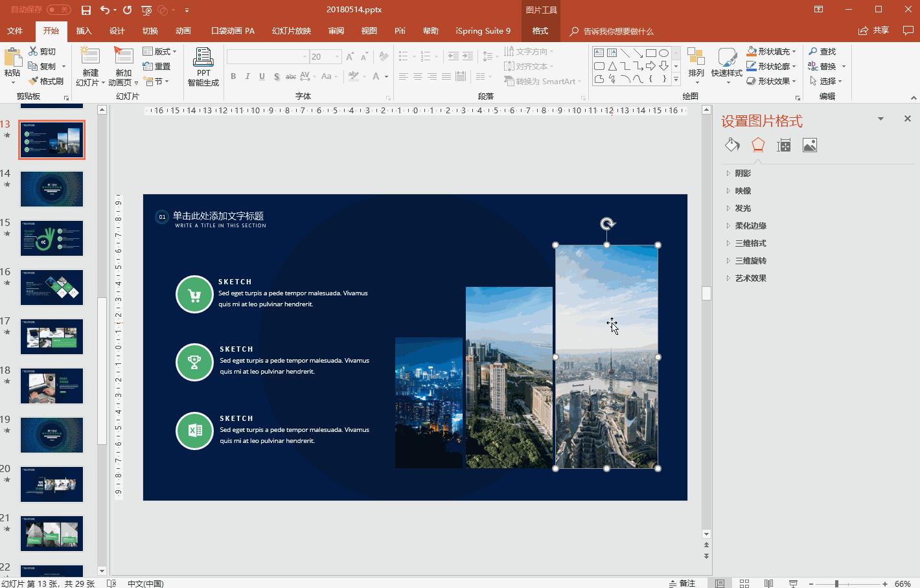The image size is (920, 588).
Task: Open the 图片 picture tab in format pane
Action: (809, 145)
